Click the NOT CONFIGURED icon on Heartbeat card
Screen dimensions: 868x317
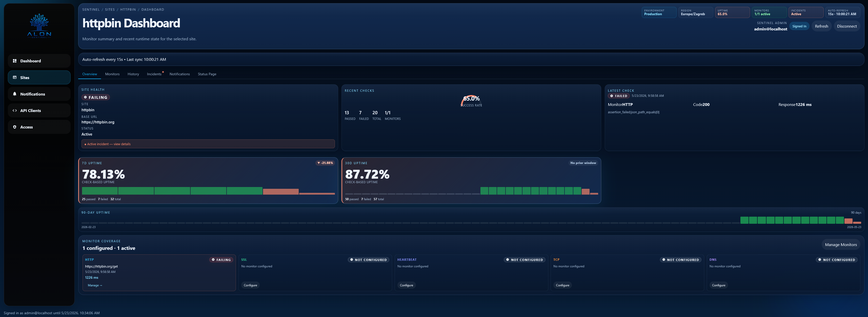click(x=508, y=260)
